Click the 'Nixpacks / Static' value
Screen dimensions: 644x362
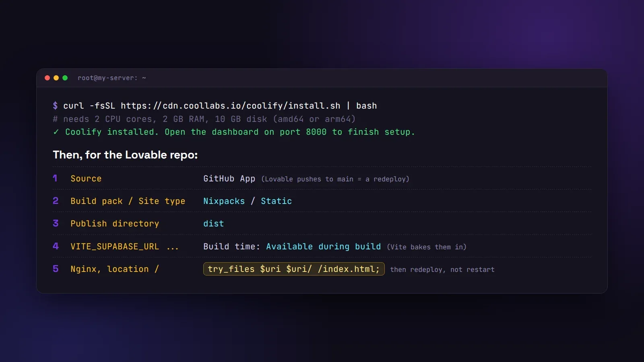coord(248,201)
